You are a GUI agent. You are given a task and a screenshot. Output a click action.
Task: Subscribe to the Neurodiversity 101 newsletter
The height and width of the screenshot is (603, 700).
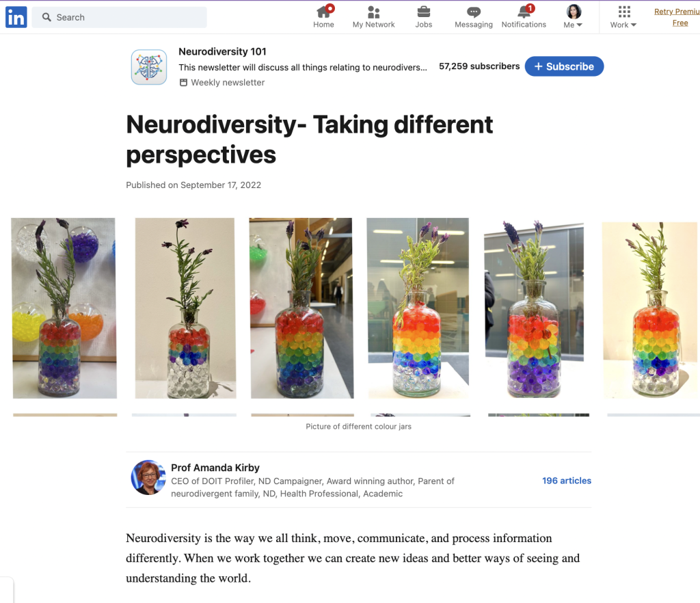click(x=564, y=66)
